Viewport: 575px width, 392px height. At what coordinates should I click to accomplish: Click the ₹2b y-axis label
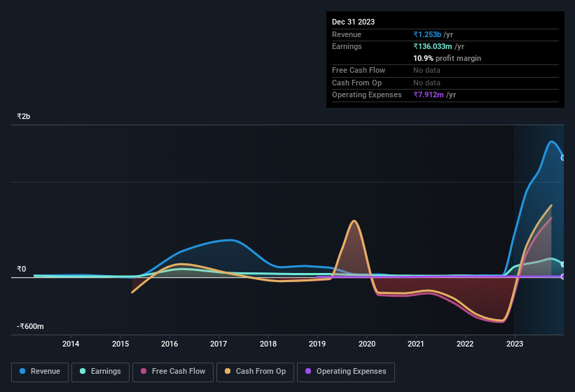[x=25, y=116]
